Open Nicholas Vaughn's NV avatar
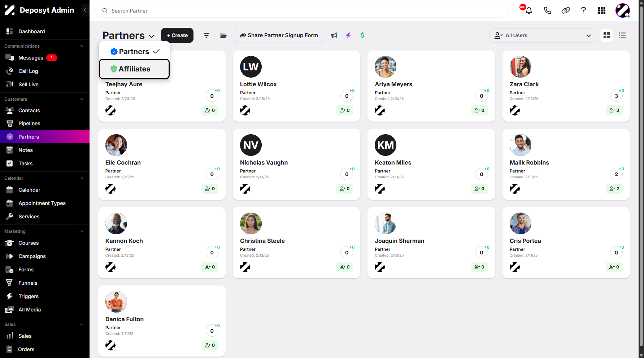 251,145
